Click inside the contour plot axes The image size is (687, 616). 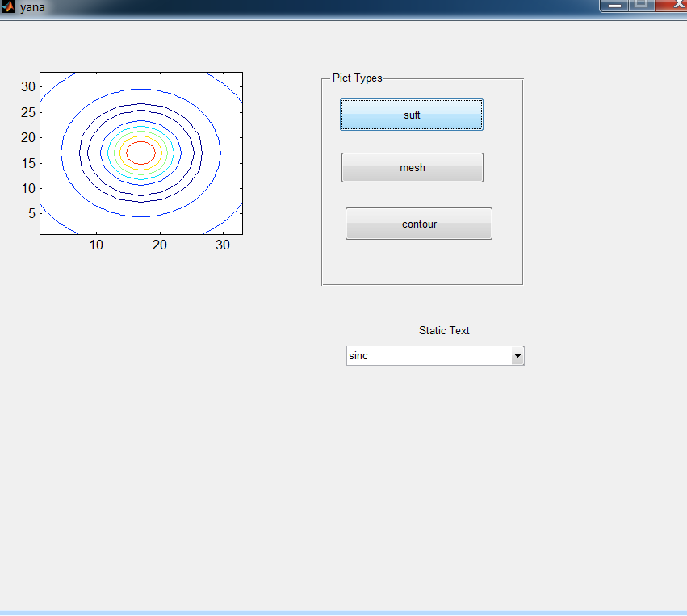(x=141, y=153)
